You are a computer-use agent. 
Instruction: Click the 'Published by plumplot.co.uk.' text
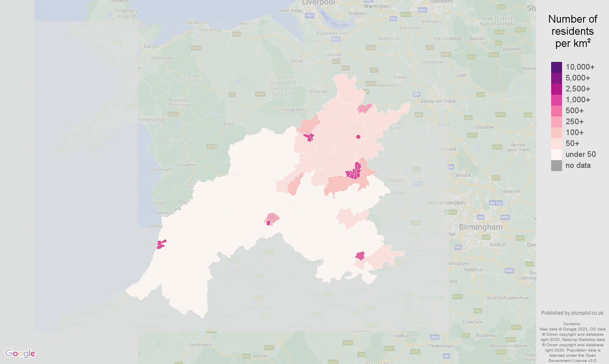pos(573,313)
